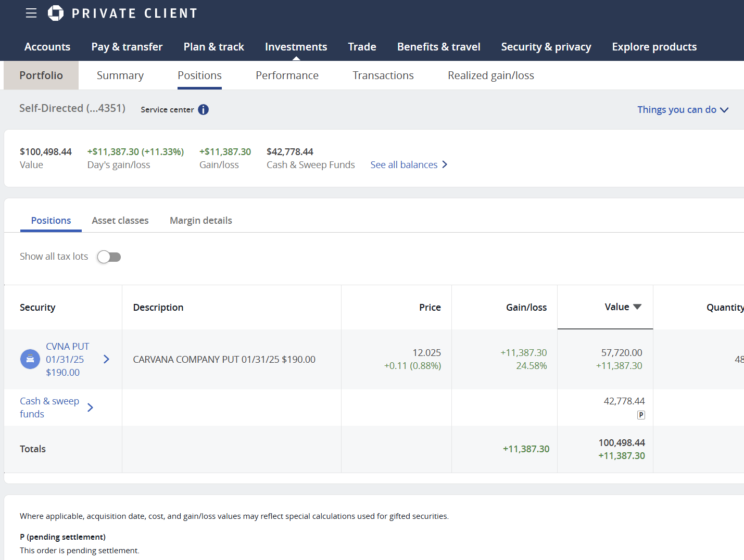Click the Quantity column header
Viewport: 744px width, 560px height.
click(x=725, y=308)
